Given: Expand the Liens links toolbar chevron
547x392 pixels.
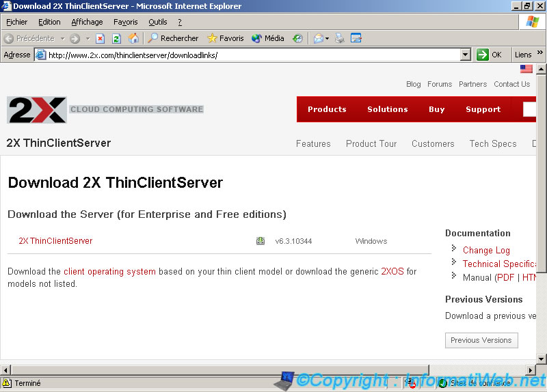Looking at the screenshot, I should tap(539, 53).
